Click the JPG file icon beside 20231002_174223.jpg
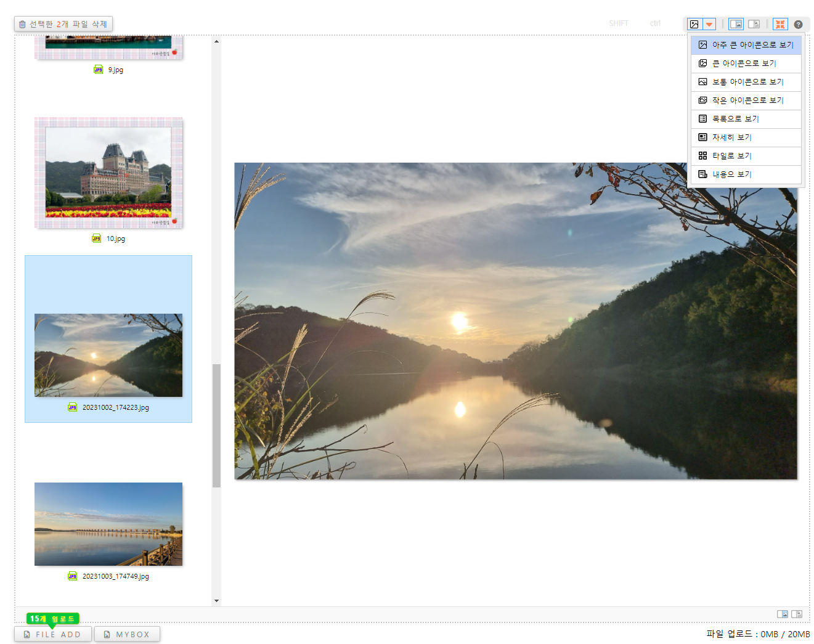The width and height of the screenshot is (814, 644). pyautogui.click(x=73, y=407)
